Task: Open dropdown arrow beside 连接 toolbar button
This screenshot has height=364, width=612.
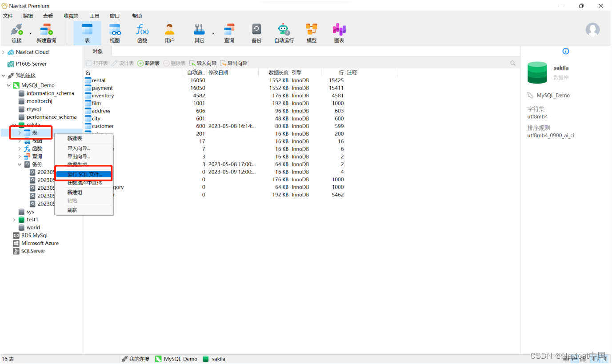Action: click(x=30, y=33)
